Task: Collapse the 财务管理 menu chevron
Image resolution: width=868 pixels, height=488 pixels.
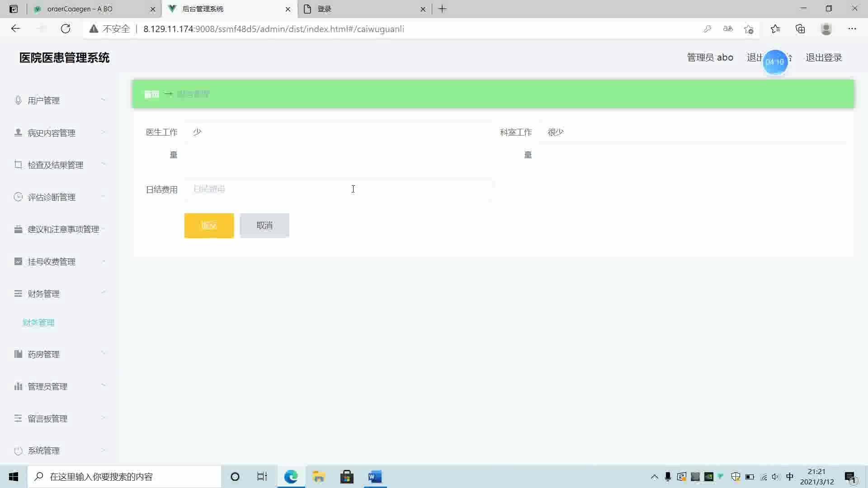Action: coord(103,293)
